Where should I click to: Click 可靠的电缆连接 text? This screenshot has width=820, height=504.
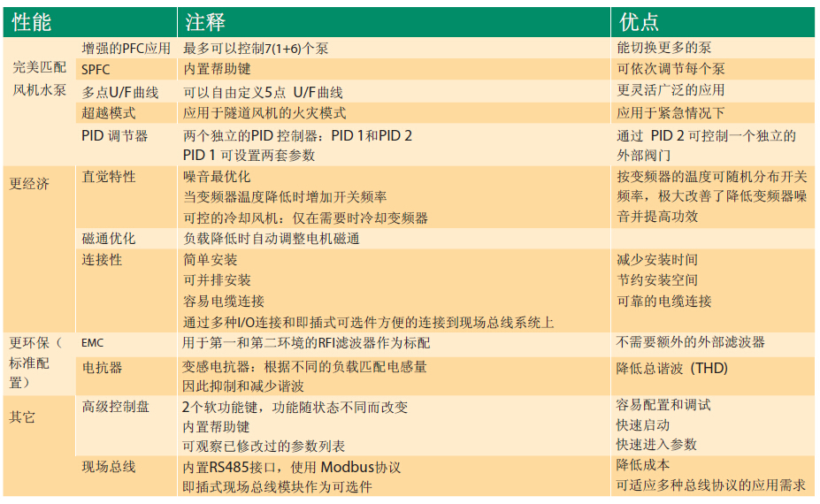[664, 302]
